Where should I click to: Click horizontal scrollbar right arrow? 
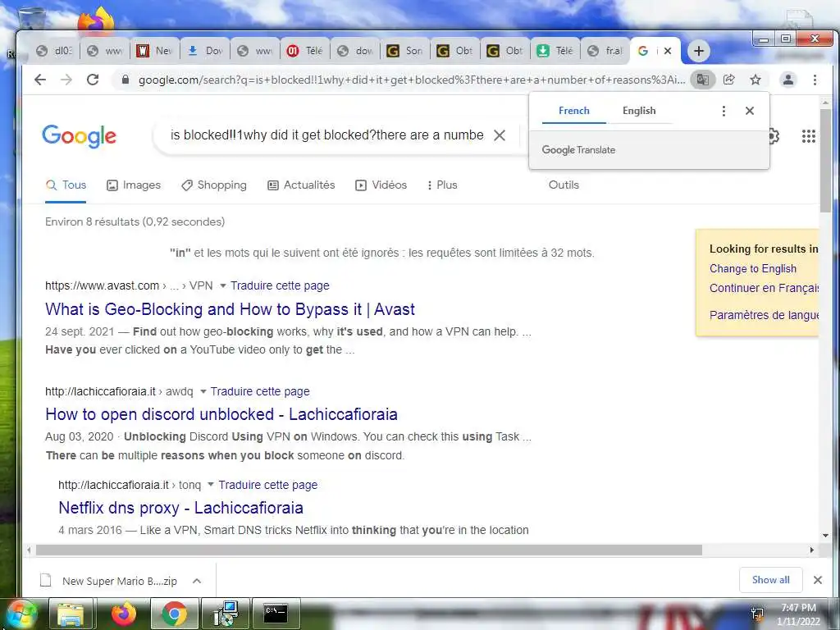[811, 550]
